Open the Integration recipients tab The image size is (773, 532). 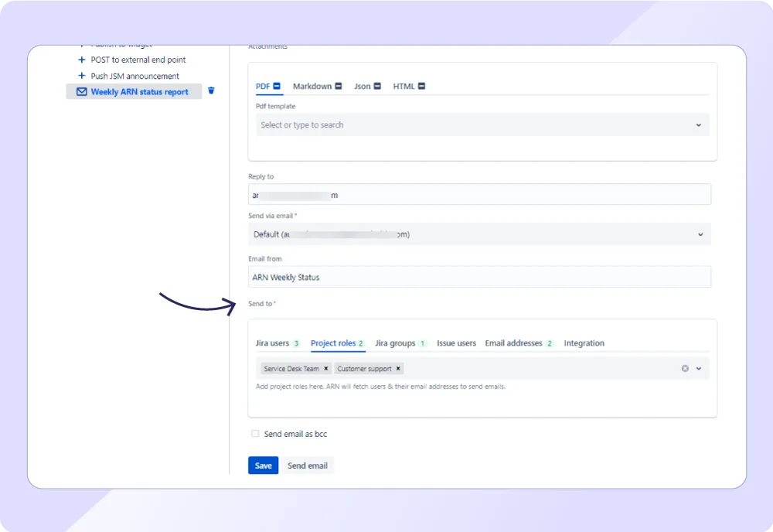(584, 343)
